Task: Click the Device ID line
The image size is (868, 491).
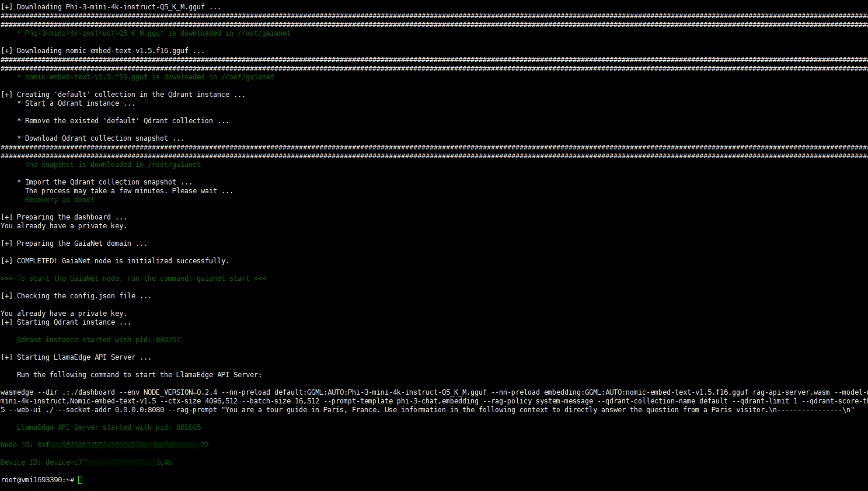Action: point(86,462)
